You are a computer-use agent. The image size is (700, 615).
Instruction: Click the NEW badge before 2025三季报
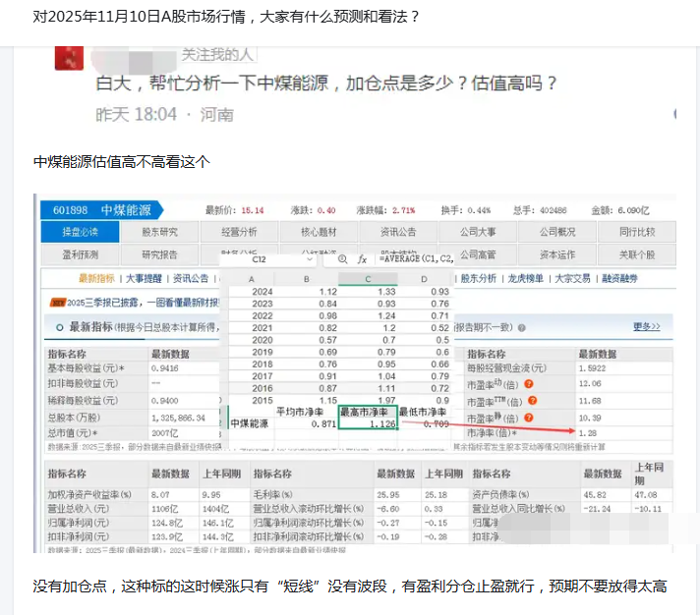coord(58,303)
